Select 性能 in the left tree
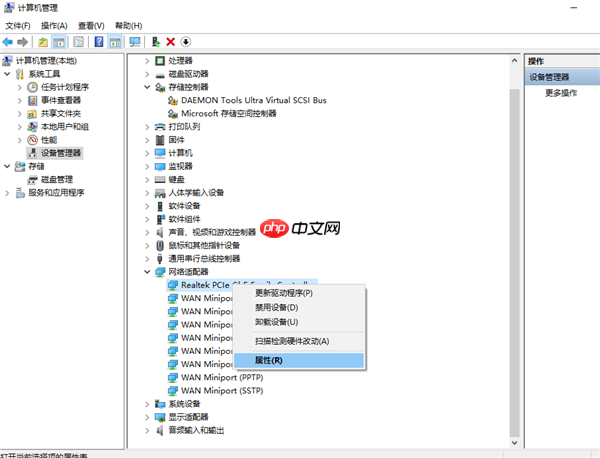600x458 pixels. click(x=49, y=140)
